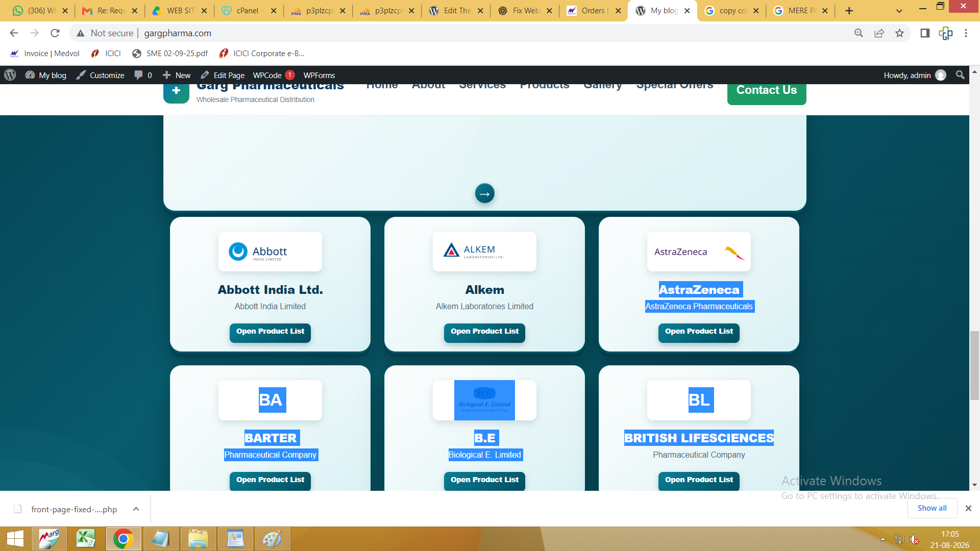Click the Biological E. Limited logo
This screenshot has width=980, height=551.
pyautogui.click(x=484, y=400)
